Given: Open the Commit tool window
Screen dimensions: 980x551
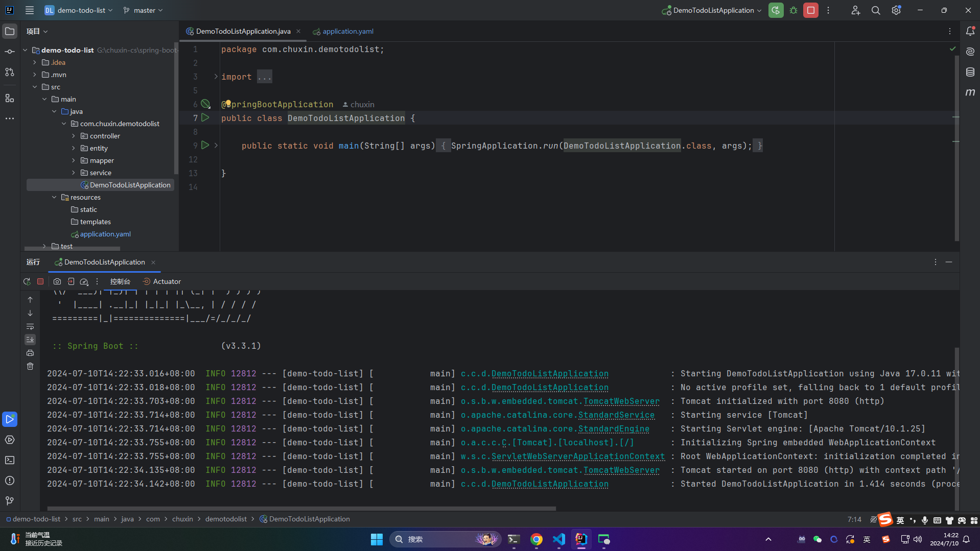Looking at the screenshot, I should click(10, 52).
